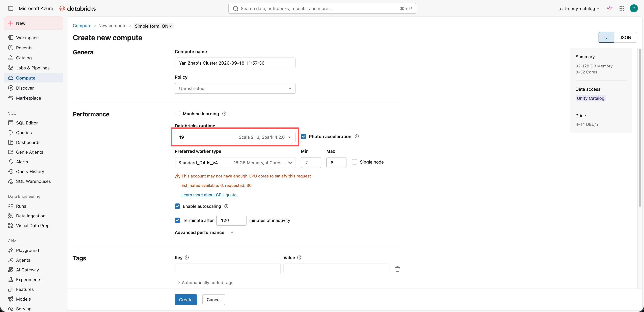Click the SQL Warehouses icon
Image resolution: width=644 pixels, height=312 pixels.
click(11, 181)
